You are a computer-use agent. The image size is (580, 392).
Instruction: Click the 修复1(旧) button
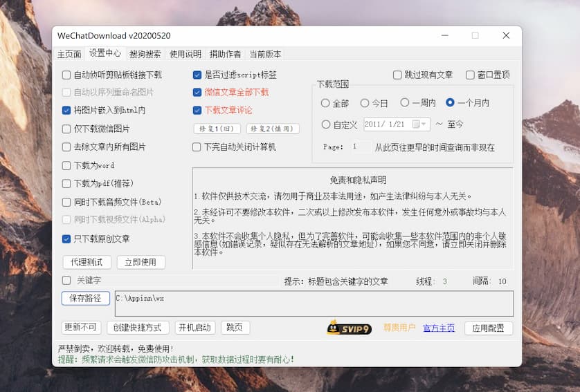[x=217, y=129]
